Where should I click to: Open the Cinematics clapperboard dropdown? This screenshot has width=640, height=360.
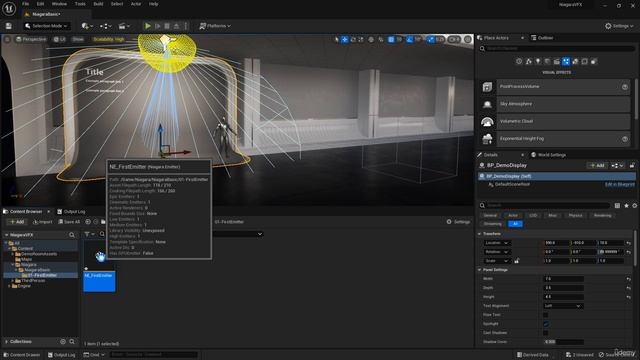[x=124, y=26]
